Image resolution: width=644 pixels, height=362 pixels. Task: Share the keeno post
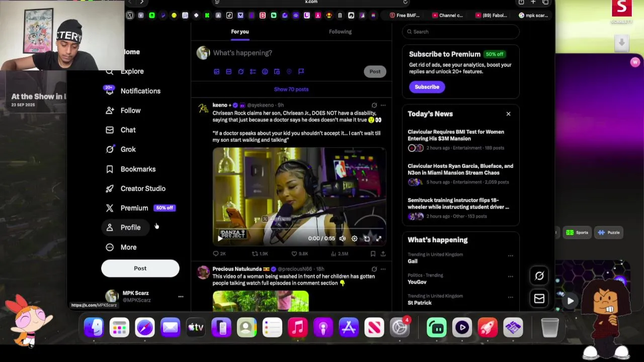tap(383, 254)
